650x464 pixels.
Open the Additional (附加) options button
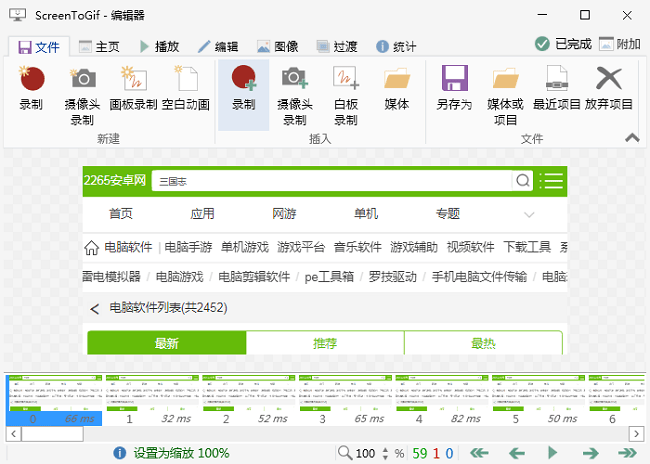point(620,44)
